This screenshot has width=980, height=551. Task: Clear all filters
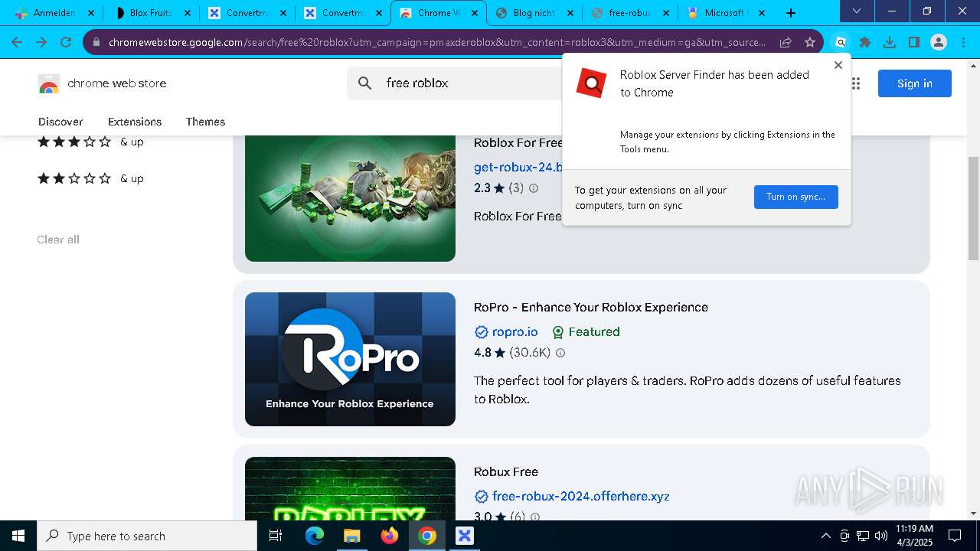(x=58, y=240)
